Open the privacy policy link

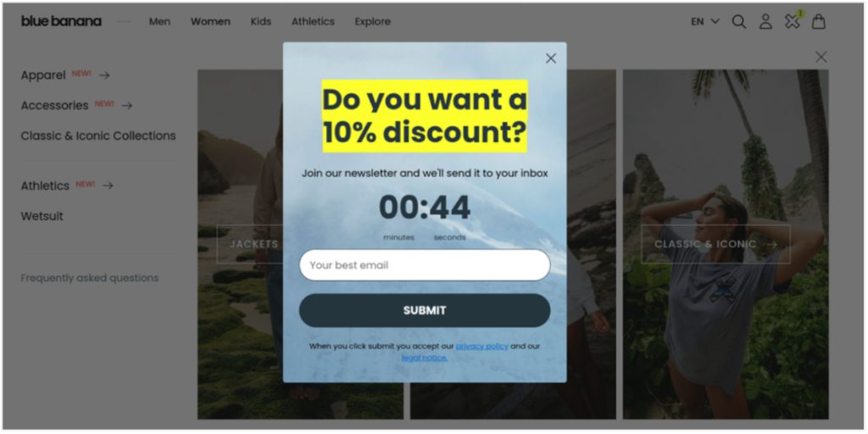click(x=482, y=346)
